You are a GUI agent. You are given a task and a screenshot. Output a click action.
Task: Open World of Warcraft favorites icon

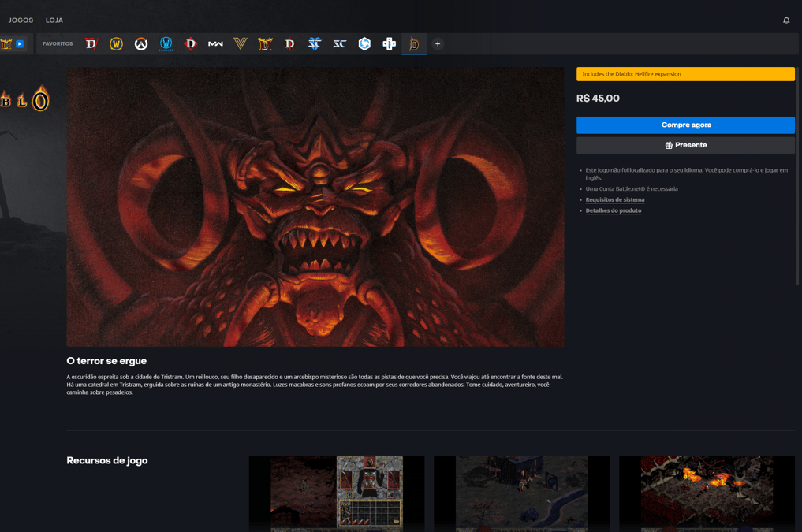116,44
